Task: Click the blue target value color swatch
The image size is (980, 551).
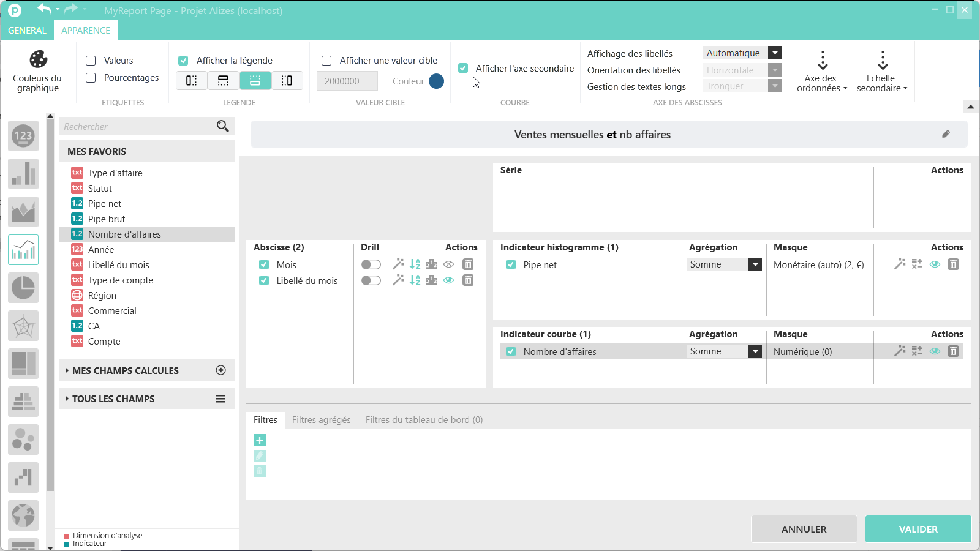Action: pos(436,81)
